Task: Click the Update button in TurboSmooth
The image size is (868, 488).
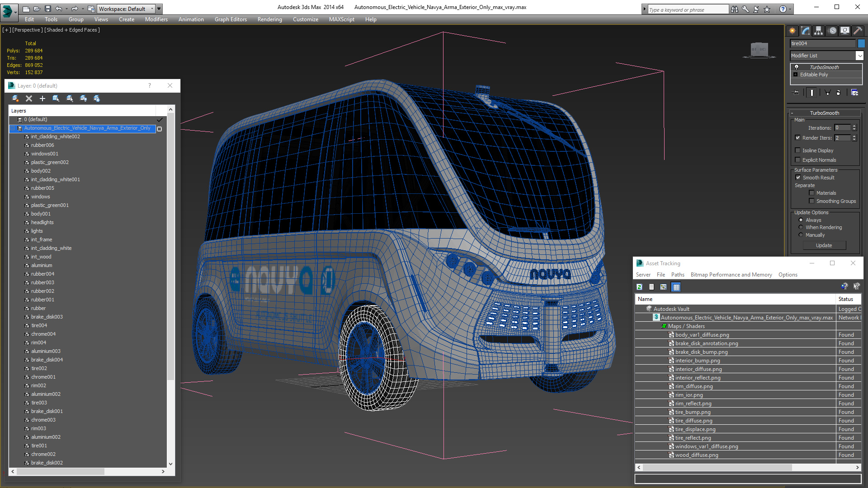Action: (824, 245)
